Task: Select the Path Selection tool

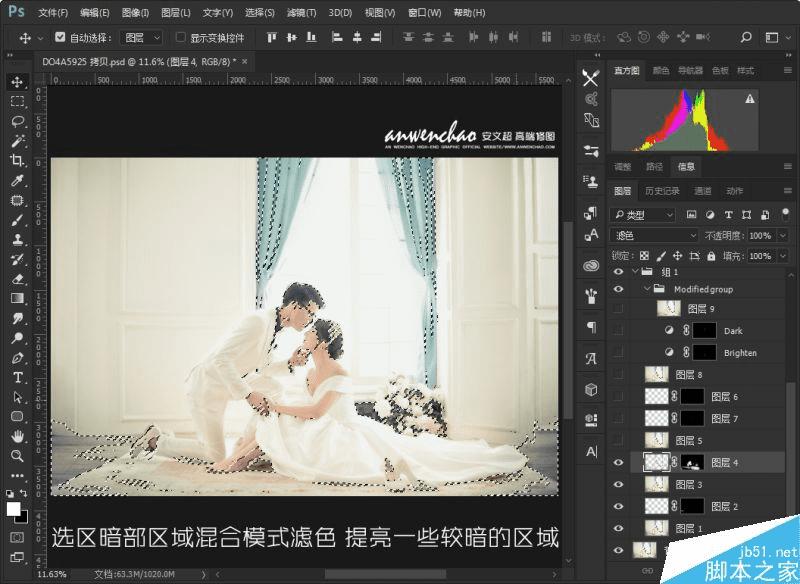Action: pos(17,397)
